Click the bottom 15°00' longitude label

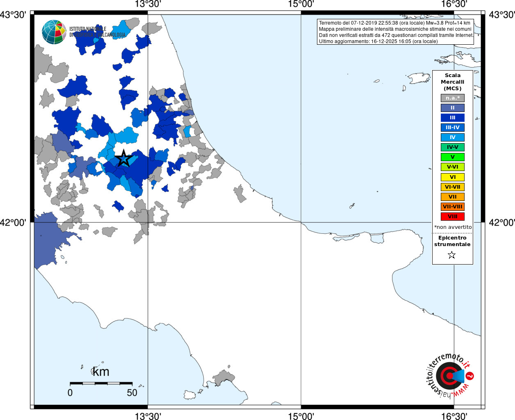tap(301, 416)
